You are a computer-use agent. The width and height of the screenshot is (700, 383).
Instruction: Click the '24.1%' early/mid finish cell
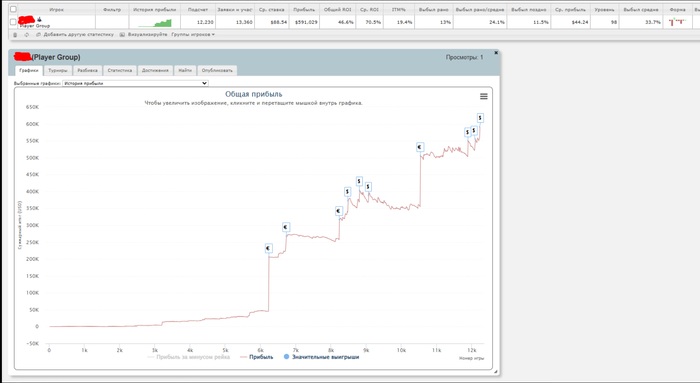click(480, 22)
